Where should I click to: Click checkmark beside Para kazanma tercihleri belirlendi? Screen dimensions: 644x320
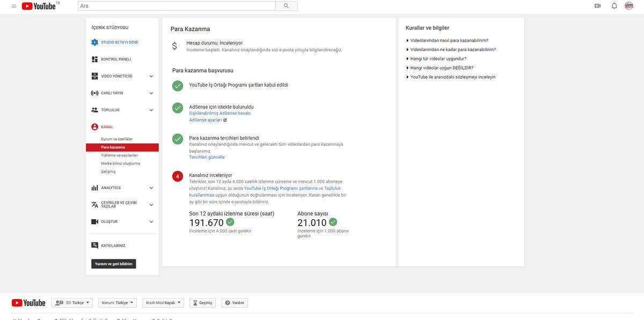point(178,139)
